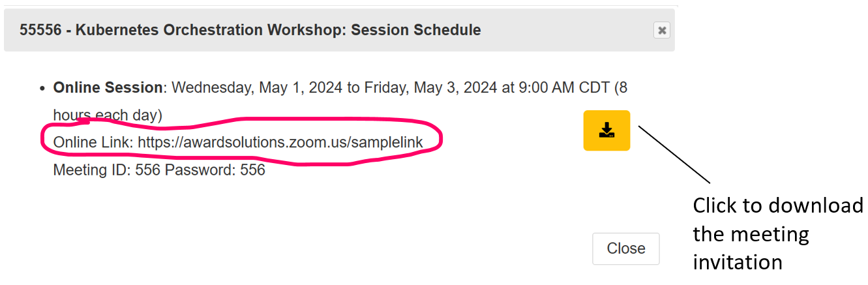Click the 'Wednesday, May 1, 2024' start date

click(257, 87)
